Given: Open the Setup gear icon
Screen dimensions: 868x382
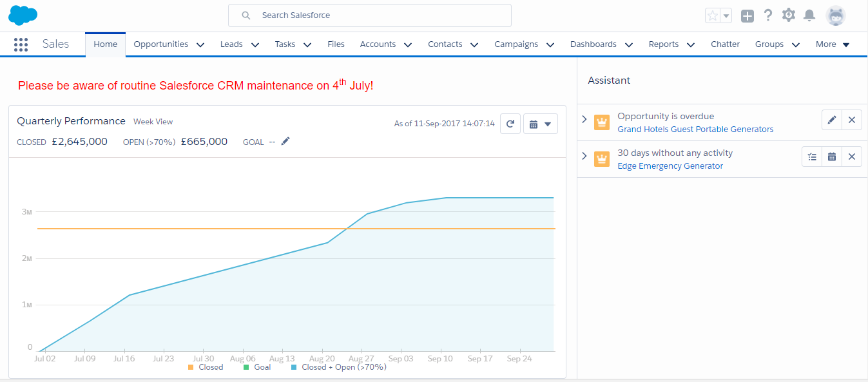Looking at the screenshot, I should pyautogui.click(x=789, y=15).
